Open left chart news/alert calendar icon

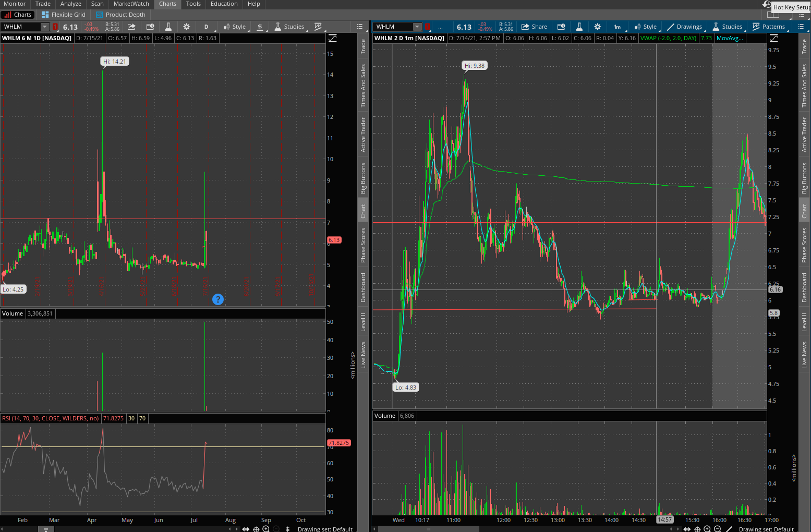click(150, 27)
